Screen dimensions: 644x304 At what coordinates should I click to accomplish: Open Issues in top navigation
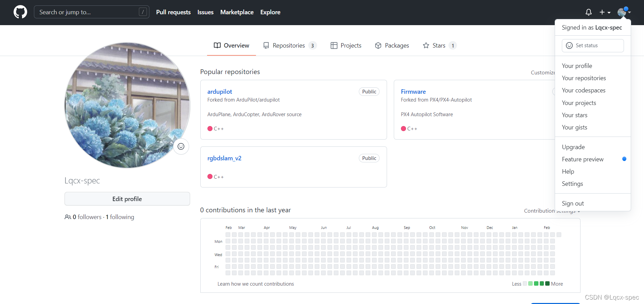click(x=205, y=12)
